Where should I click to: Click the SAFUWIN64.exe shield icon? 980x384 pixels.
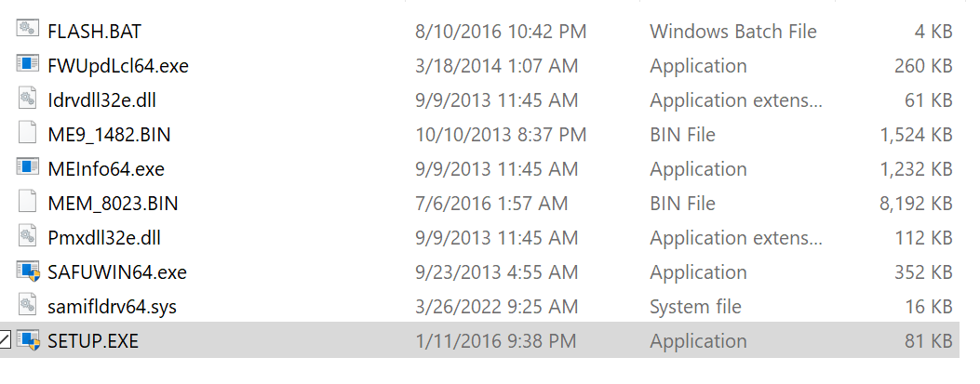click(x=27, y=271)
